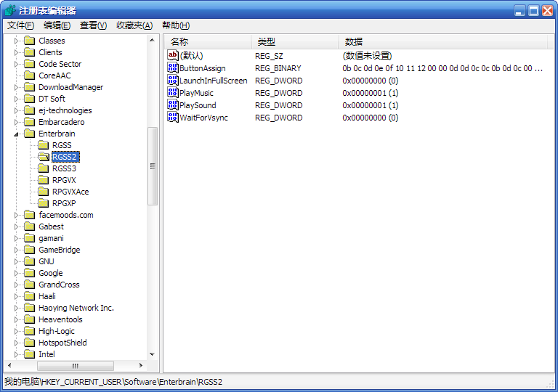Click the RGSS folder icon
The width and height of the screenshot is (558, 392).
pyautogui.click(x=43, y=145)
